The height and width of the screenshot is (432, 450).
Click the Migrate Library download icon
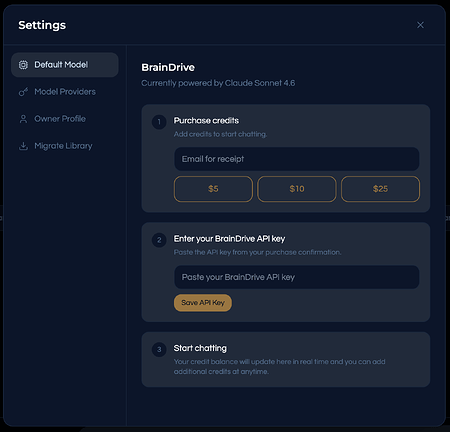[x=23, y=146]
